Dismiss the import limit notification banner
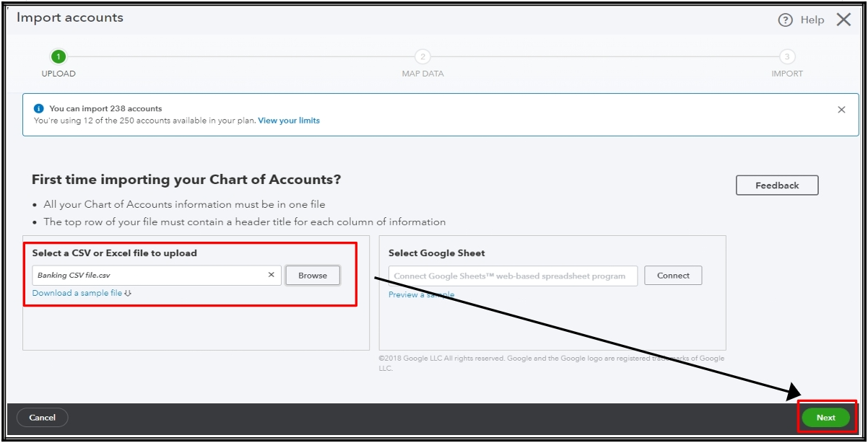868x443 pixels. pos(841,109)
